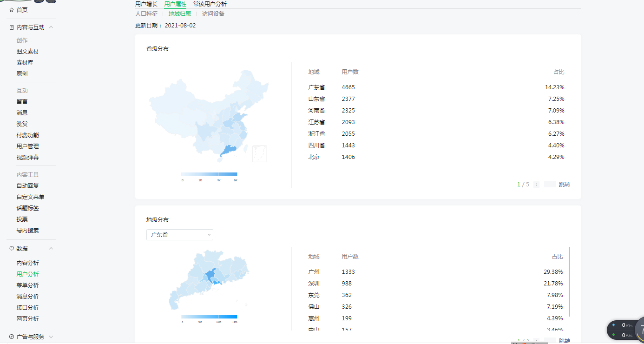Select 用户分析 in the sidebar
The height and width of the screenshot is (344, 644).
coord(27,274)
